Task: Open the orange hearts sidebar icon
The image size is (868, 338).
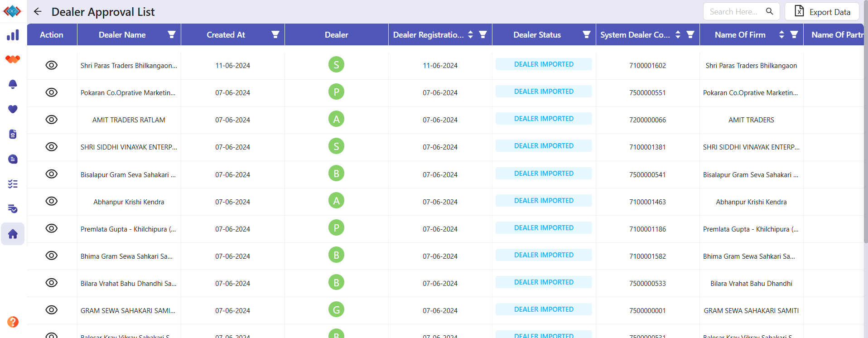Action: click(x=13, y=59)
